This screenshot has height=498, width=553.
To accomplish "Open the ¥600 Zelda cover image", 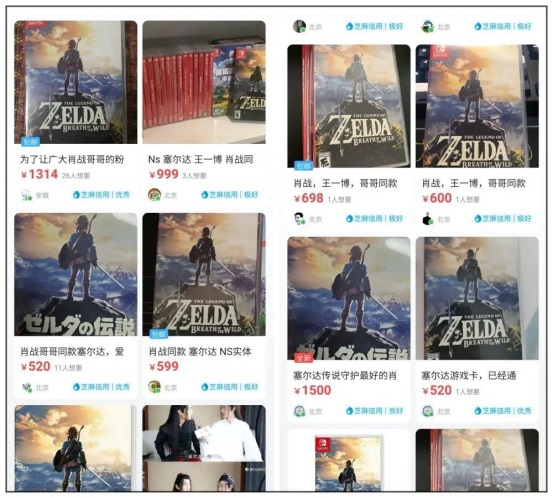I will [477, 106].
